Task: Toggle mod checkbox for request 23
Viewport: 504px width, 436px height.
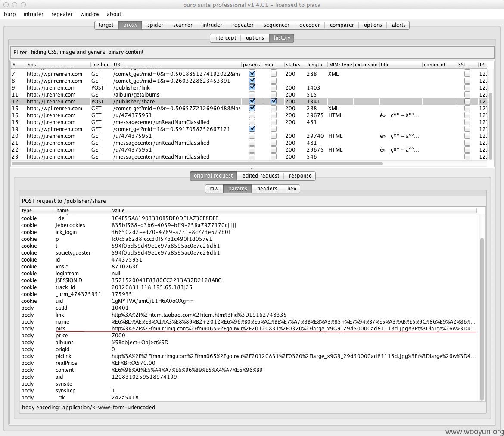Action: point(274,156)
